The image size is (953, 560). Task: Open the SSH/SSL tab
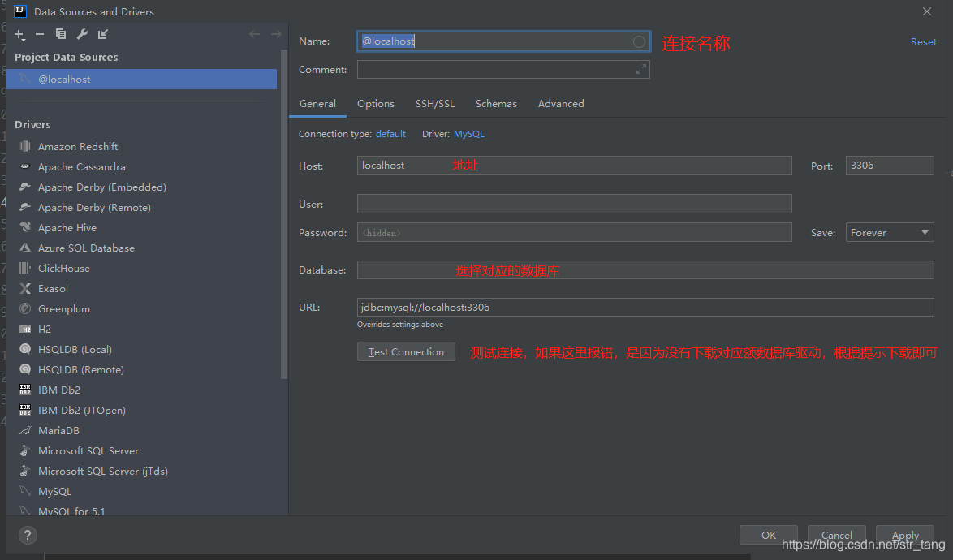tap(434, 104)
